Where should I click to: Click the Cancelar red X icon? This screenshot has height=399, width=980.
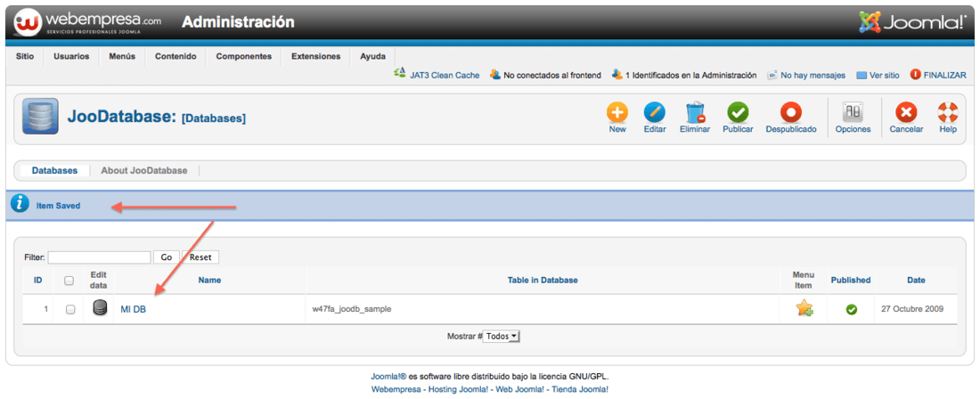[906, 113]
